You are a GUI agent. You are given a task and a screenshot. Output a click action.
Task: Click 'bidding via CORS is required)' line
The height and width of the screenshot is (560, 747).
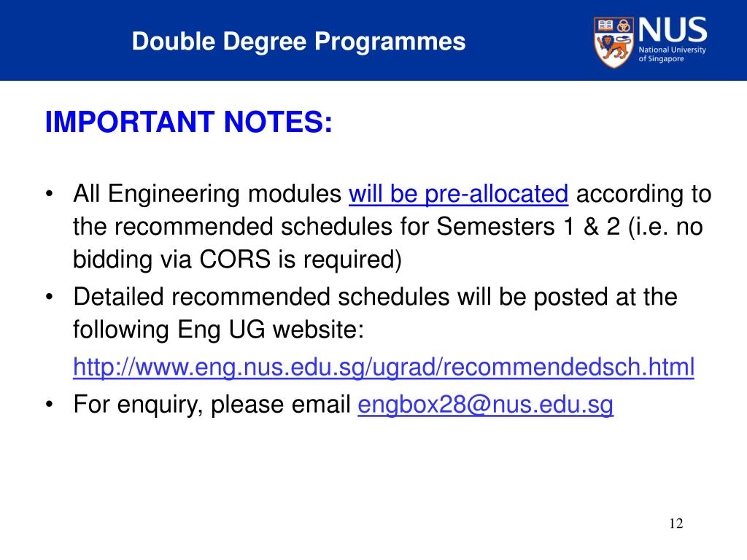(x=237, y=260)
